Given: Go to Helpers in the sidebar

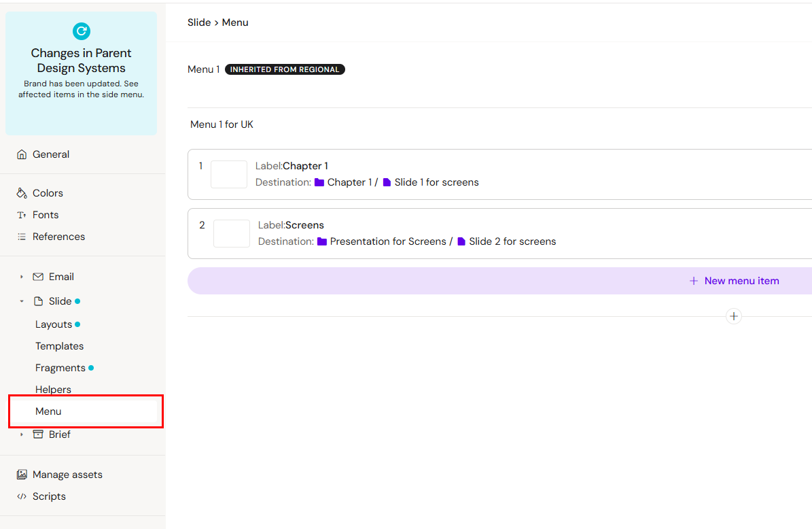Looking at the screenshot, I should pos(53,390).
